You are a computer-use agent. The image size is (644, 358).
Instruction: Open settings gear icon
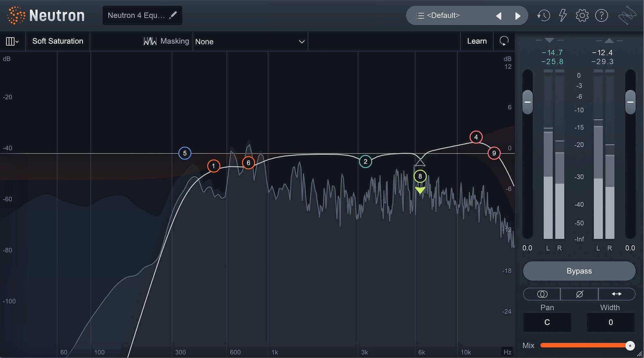coord(582,15)
